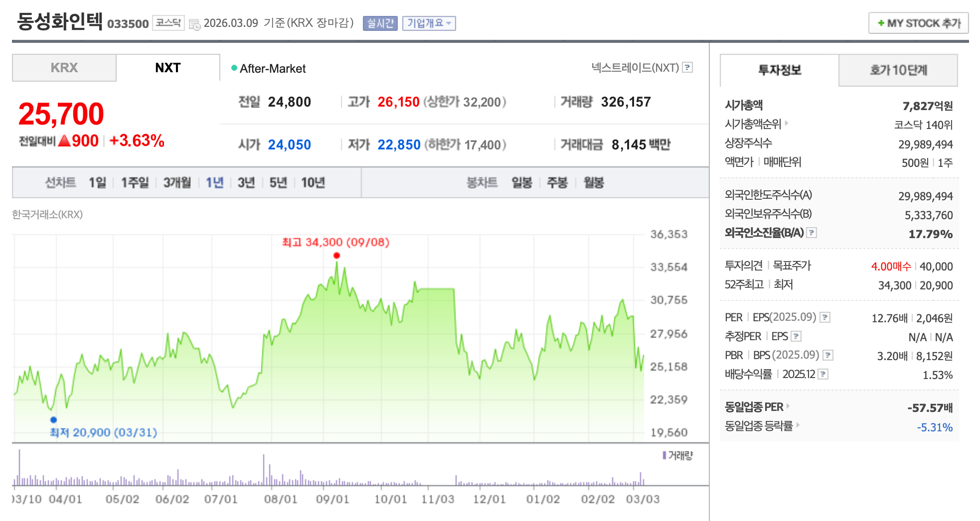Screen dimensions: 980x521
Task: Click the 시가총액 value 7,827억원
Action: click(928, 106)
